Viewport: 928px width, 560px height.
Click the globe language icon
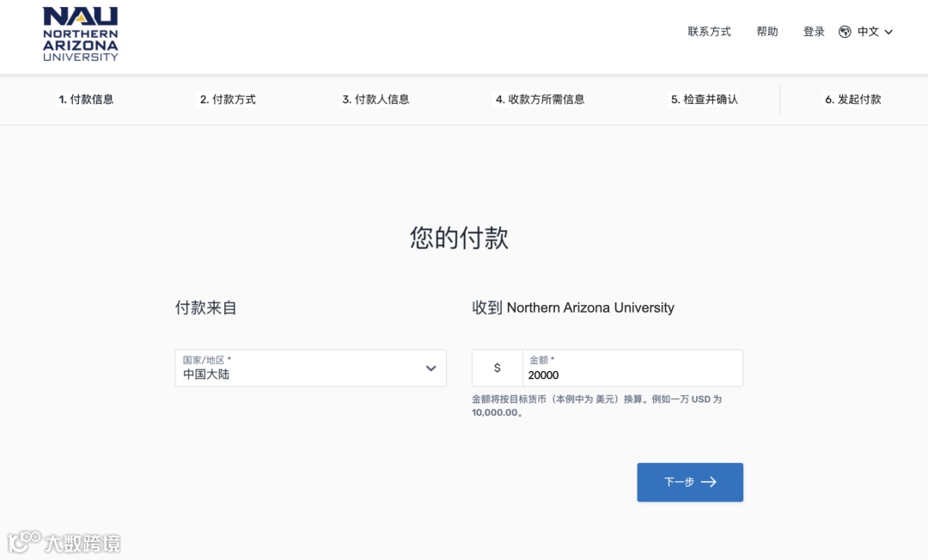pyautogui.click(x=845, y=32)
